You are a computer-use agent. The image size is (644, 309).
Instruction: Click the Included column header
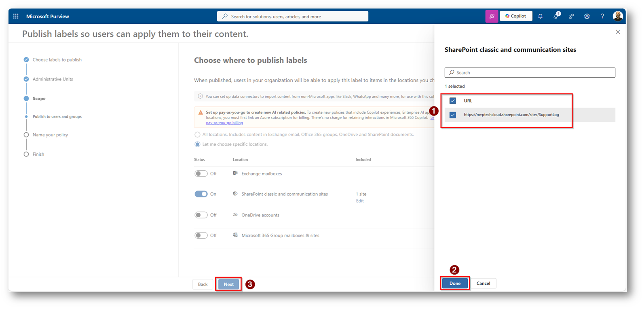point(363,160)
